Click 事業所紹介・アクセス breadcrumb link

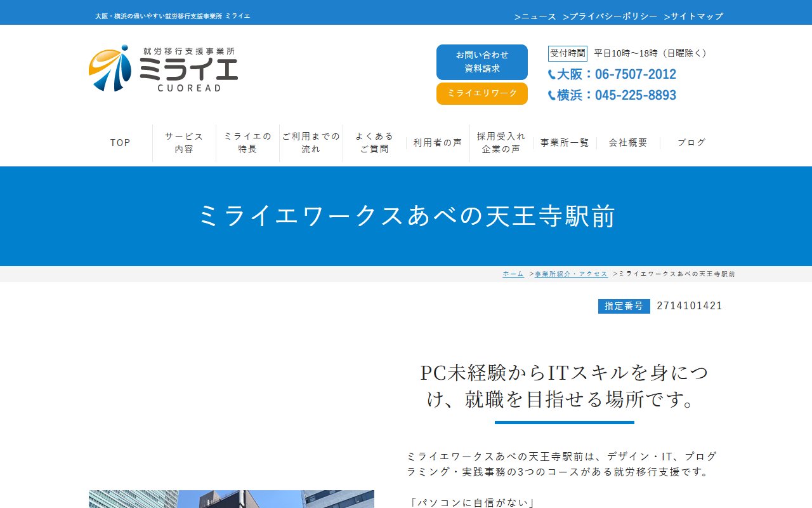tap(571, 274)
